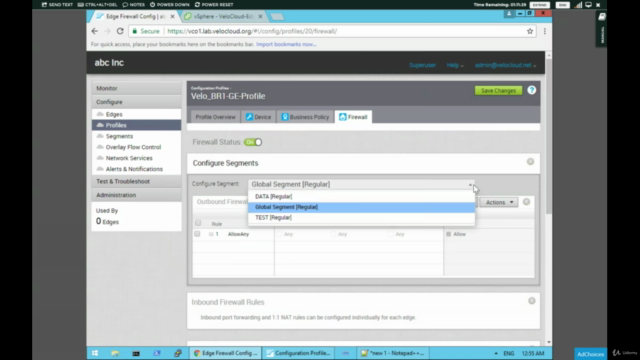The width and height of the screenshot is (640, 360).
Task: Click the Save Changes button
Action: (x=498, y=91)
